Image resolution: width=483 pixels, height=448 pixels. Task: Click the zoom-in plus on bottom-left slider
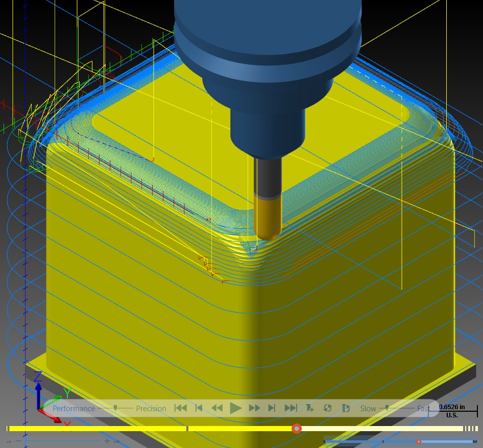tap(107, 441)
